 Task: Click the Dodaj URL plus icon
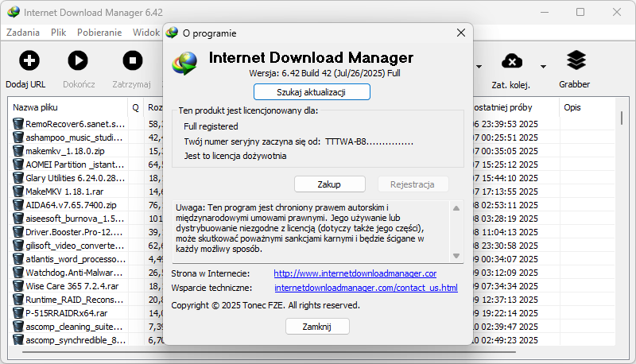[29, 61]
